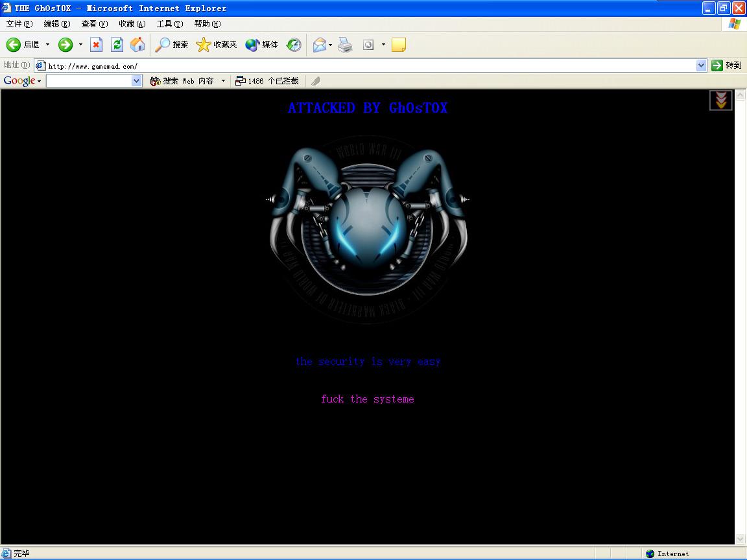
Task: Open the File (文件) menu
Action: [x=19, y=24]
